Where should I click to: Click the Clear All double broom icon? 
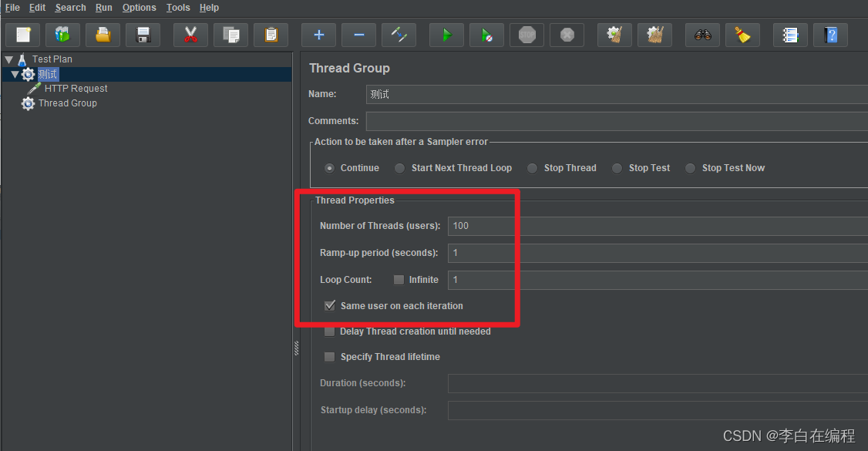tap(655, 35)
